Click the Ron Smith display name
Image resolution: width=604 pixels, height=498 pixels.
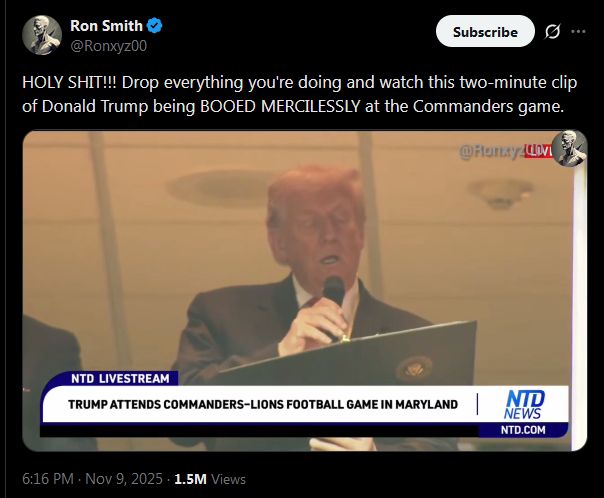click(x=106, y=26)
